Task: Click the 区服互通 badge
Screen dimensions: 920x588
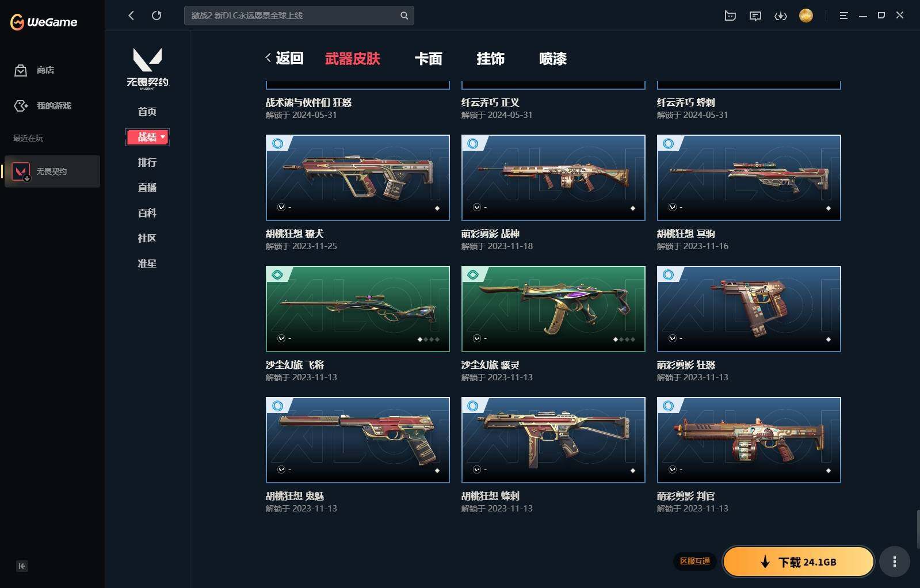Action: click(695, 562)
